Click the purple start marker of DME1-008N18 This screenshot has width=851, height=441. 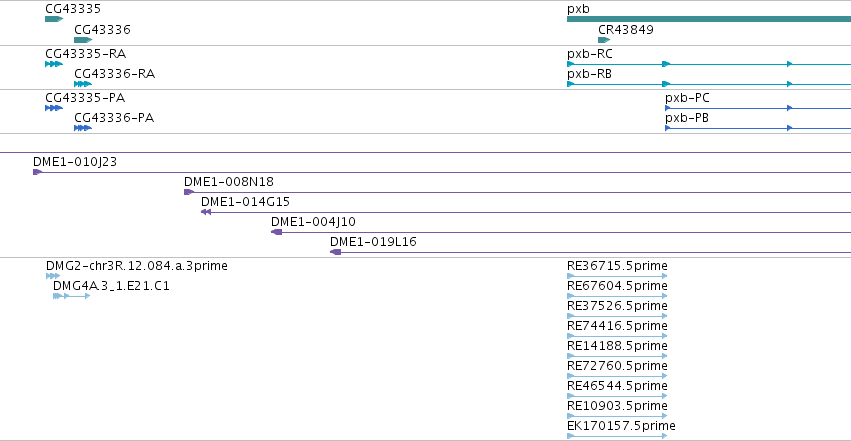point(188,192)
